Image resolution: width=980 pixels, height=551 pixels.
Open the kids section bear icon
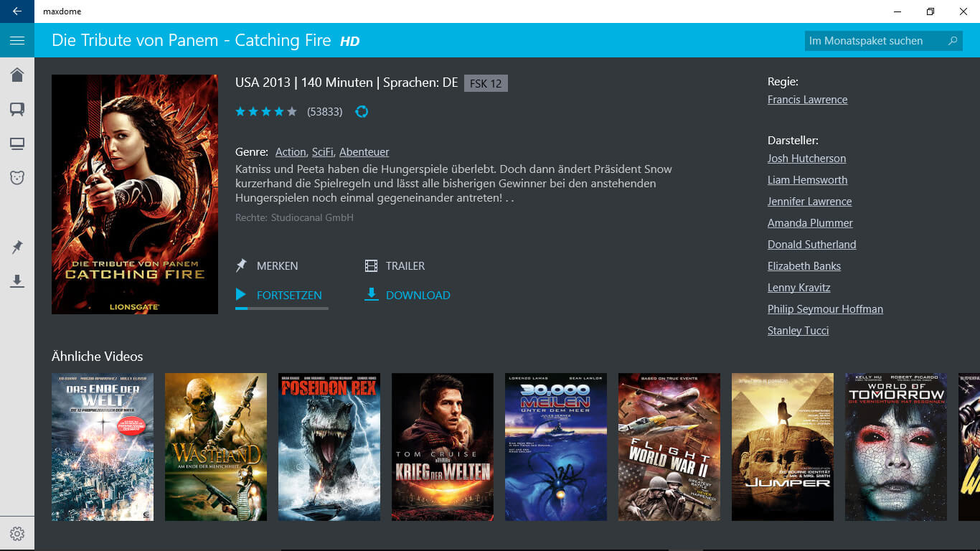click(x=17, y=177)
